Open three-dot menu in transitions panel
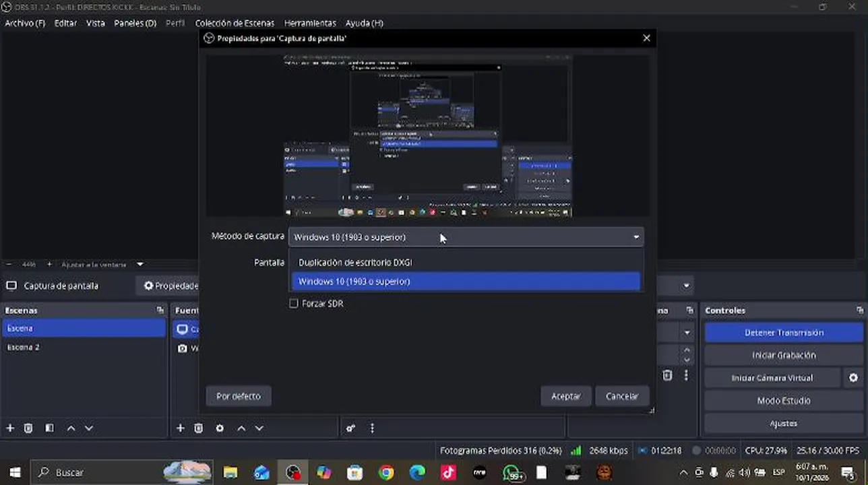The width and height of the screenshot is (868, 485). tap(686, 375)
